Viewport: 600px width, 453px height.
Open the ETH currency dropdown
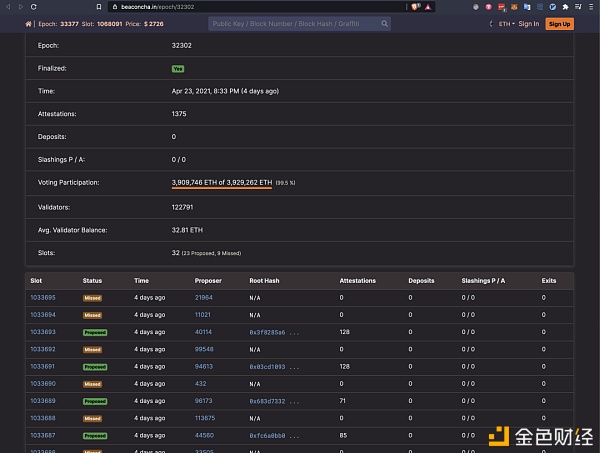click(x=507, y=24)
